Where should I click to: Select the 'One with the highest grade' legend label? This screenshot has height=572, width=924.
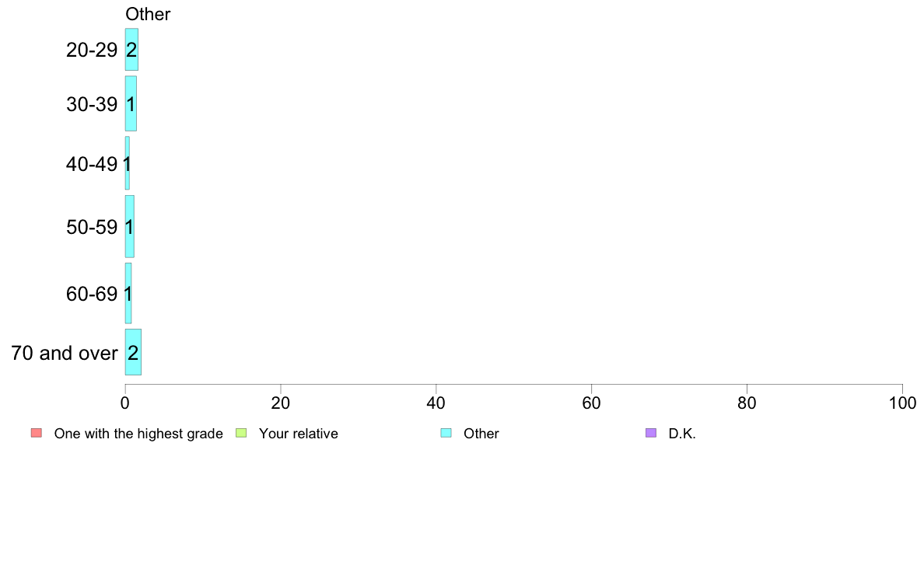point(138,434)
